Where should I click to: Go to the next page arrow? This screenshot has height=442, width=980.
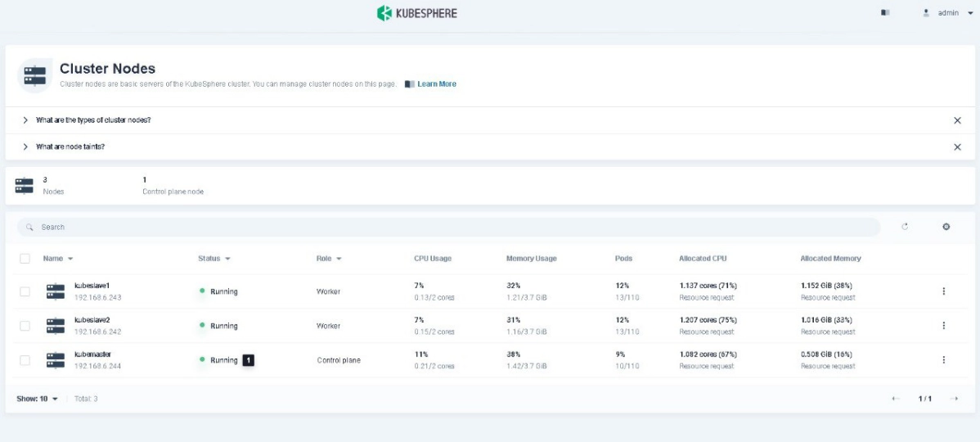click(x=954, y=399)
